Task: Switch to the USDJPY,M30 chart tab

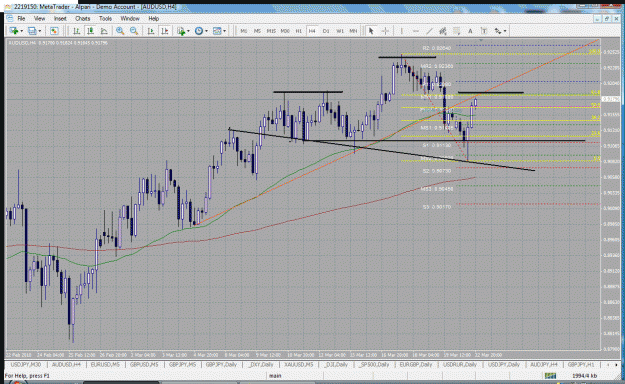Action: pyautogui.click(x=26, y=364)
